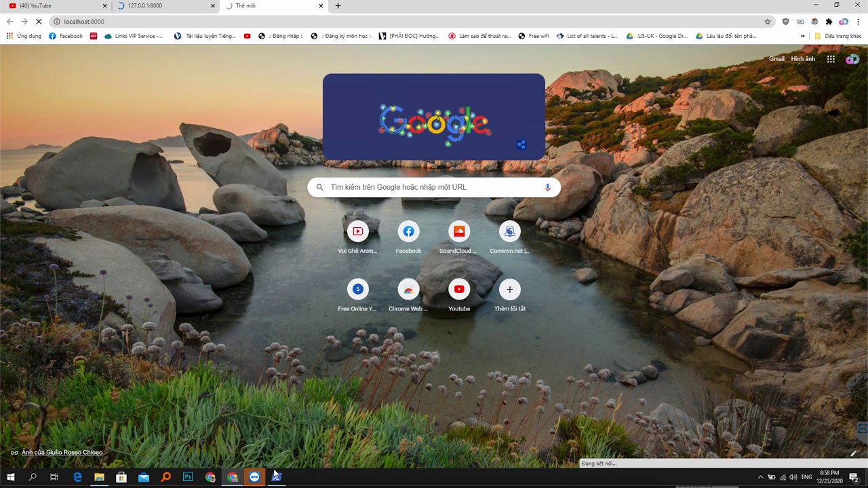This screenshot has width=868, height=488.
Task: Open the Photoshop taskbar icon
Action: tap(188, 477)
